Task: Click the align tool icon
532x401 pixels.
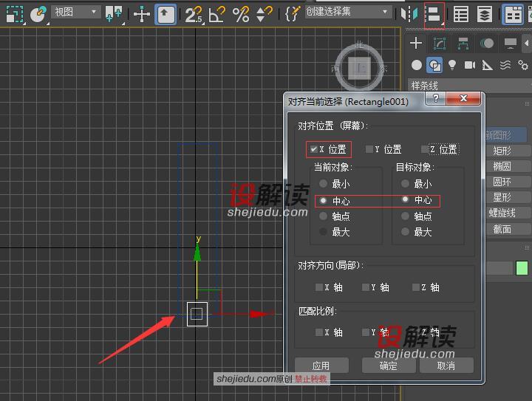Action: coord(434,14)
